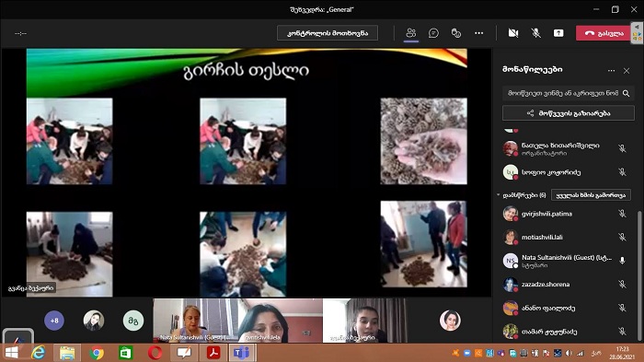Unmute your microphone in meeting toolbar
Image resolution: width=644 pixels, height=362 pixels.
click(x=535, y=33)
